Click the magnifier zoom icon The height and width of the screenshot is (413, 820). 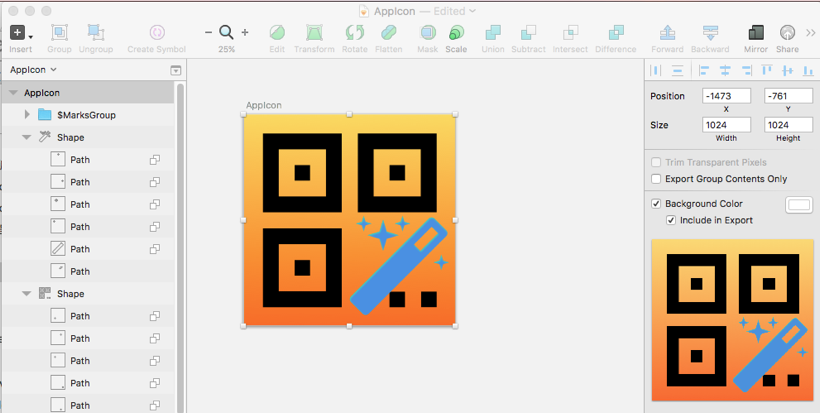pyautogui.click(x=226, y=33)
